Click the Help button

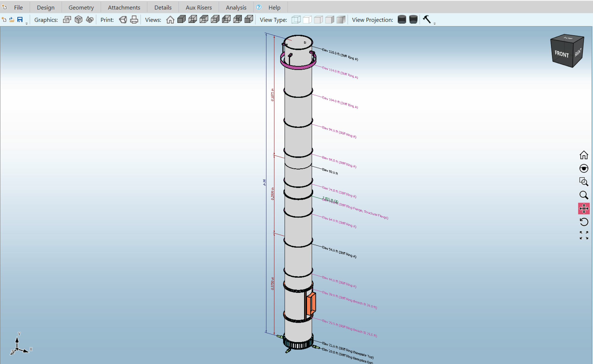pos(274,7)
